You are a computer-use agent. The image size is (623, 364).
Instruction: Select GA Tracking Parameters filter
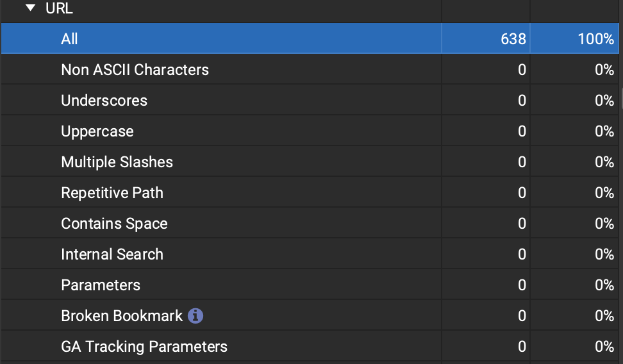(x=144, y=347)
